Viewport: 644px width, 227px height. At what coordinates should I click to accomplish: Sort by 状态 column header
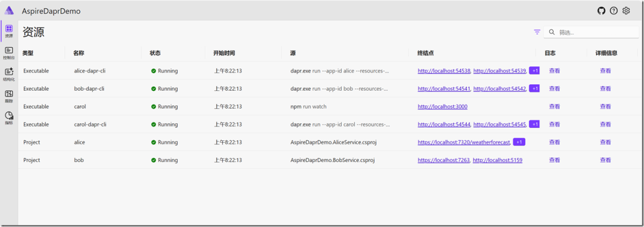pyautogui.click(x=155, y=53)
